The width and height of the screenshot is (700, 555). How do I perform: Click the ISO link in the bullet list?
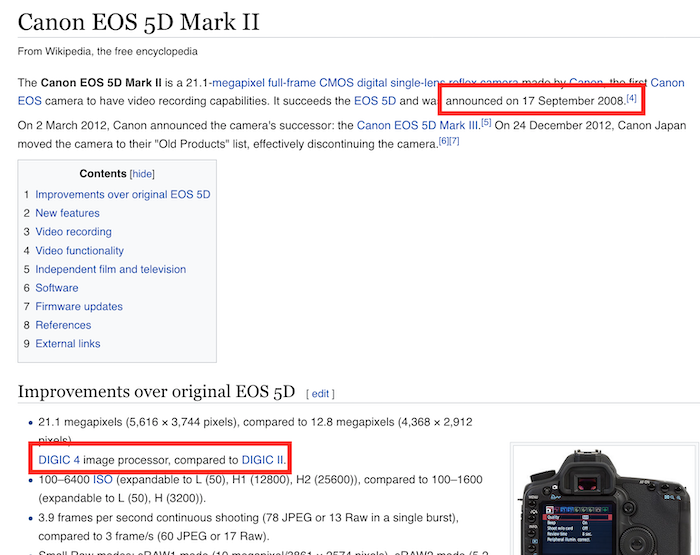pos(103,479)
